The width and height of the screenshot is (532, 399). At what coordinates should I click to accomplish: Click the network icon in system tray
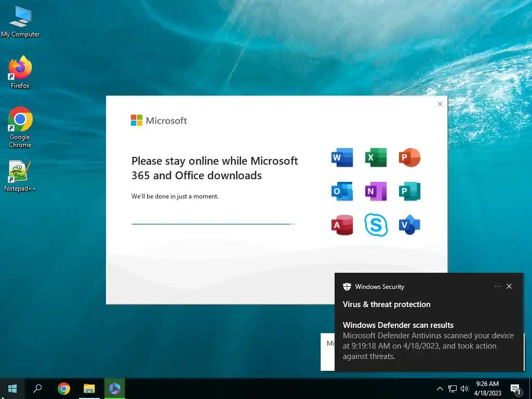pyautogui.click(x=453, y=389)
